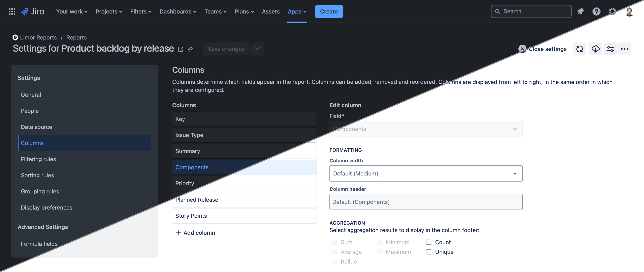Open the user profile avatar

click(629, 11)
